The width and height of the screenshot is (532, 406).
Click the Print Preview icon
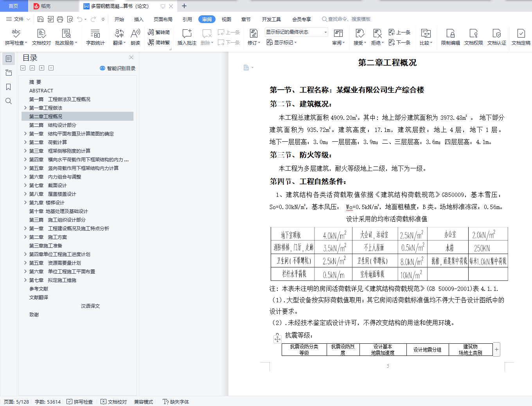pyautogui.click(x=70, y=19)
